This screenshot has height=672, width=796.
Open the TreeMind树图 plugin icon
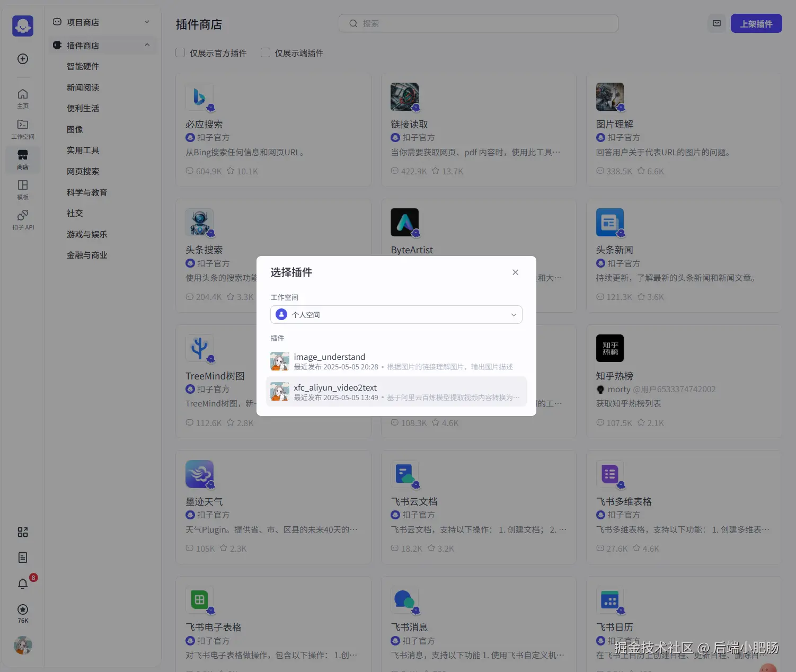click(x=199, y=348)
